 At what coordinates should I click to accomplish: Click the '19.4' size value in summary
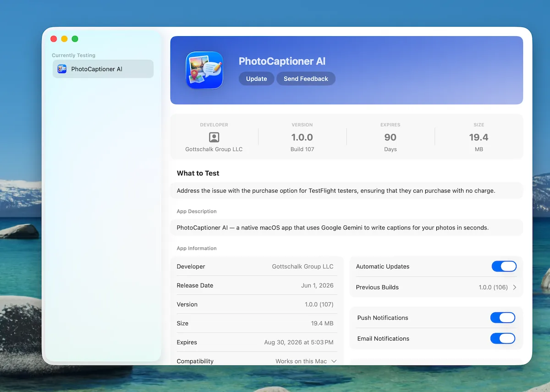(478, 137)
